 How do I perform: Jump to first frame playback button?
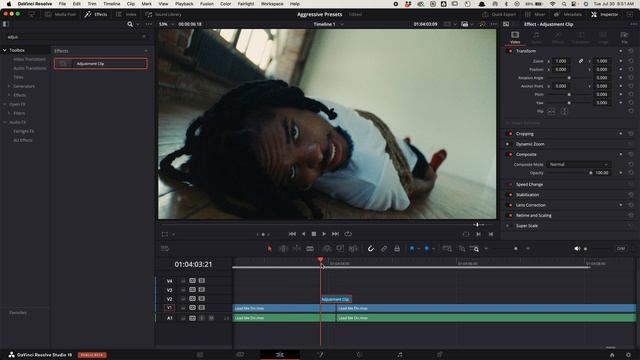(x=292, y=234)
